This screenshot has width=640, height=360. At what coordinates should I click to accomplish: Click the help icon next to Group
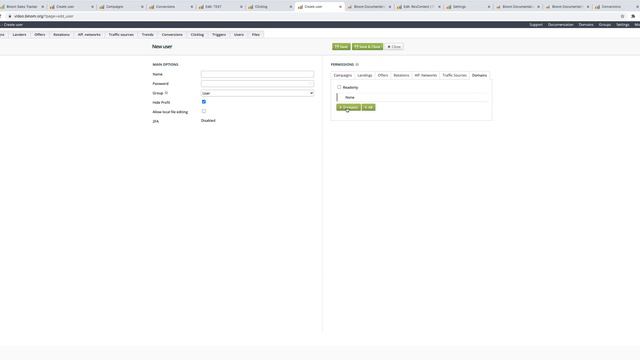point(166,93)
